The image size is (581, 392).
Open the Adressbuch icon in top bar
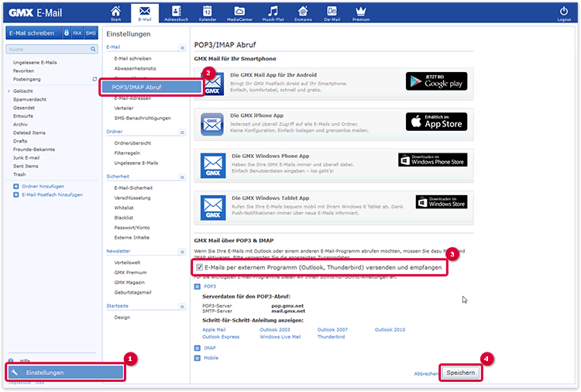tap(177, 13)
